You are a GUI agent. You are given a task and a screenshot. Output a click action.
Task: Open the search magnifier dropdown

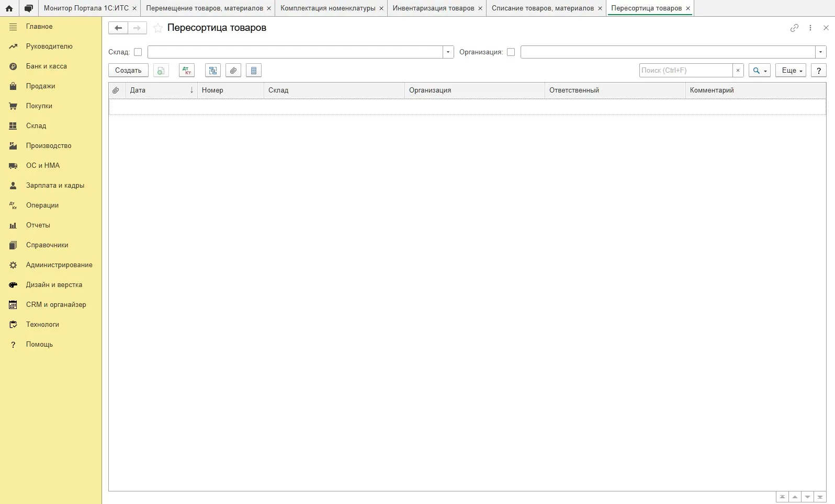[x=760, y=71]
